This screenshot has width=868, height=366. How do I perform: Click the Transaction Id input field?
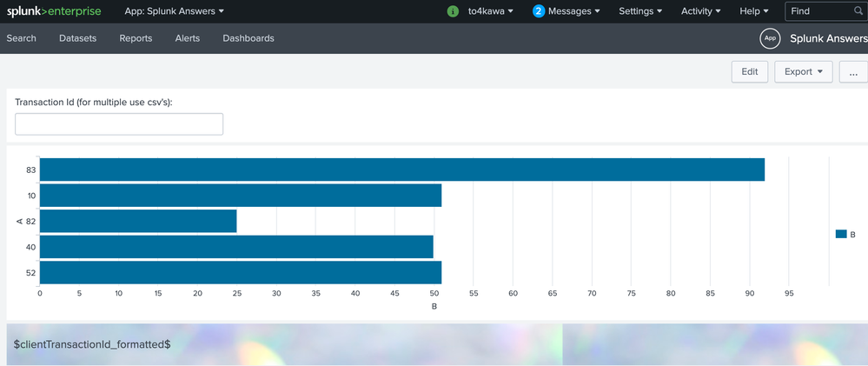click(119, 124)
